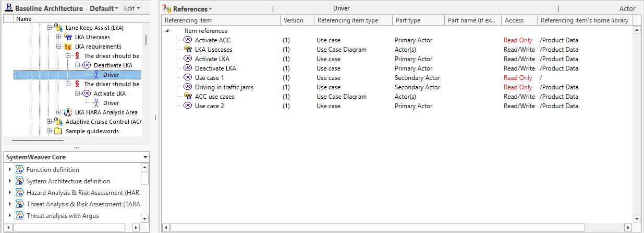Click the Name column header in tree
Screen dimensions: 644x233
[82, 19]
